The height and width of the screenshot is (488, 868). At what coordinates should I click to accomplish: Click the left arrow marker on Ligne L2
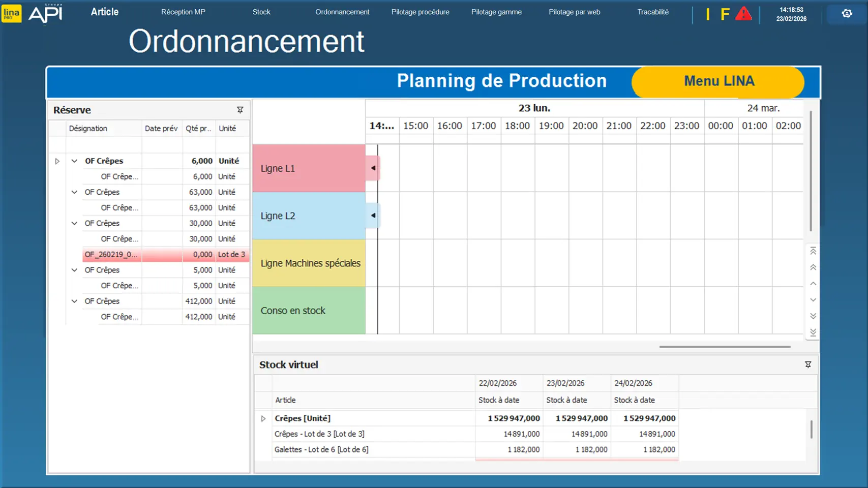(373, 216)
